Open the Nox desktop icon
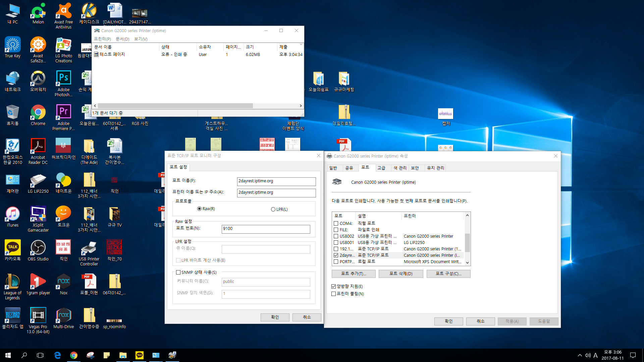This screenshot has height=362, width=644. pyautogui.click(x=63, y=284)
